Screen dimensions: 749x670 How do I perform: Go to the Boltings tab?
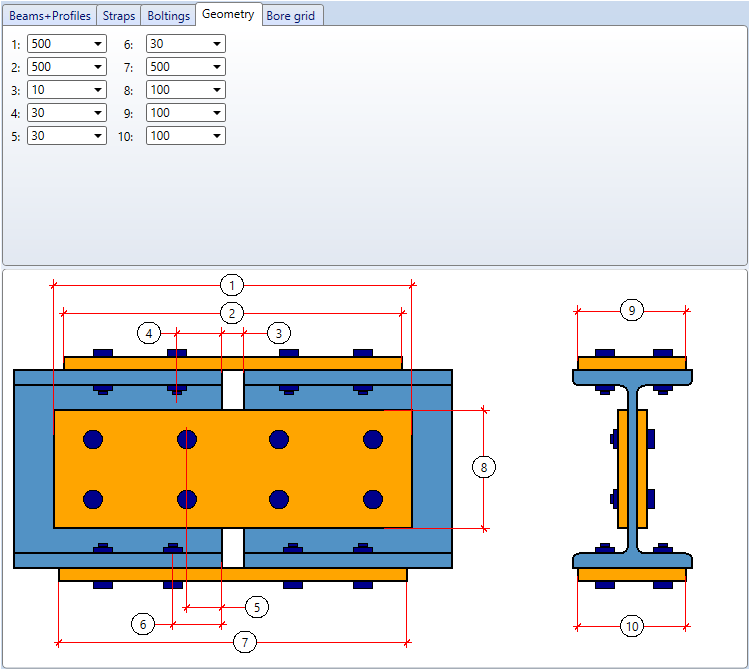coord(168,16)
